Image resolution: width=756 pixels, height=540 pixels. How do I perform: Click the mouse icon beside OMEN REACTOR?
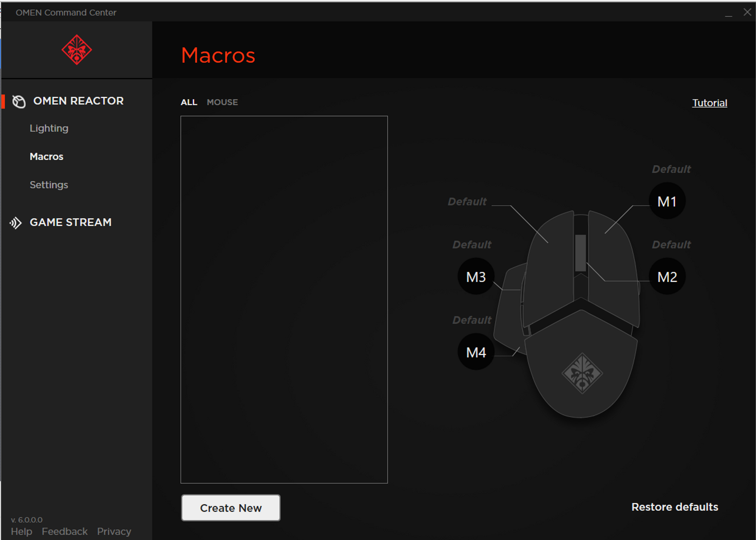tap(19, 101)
